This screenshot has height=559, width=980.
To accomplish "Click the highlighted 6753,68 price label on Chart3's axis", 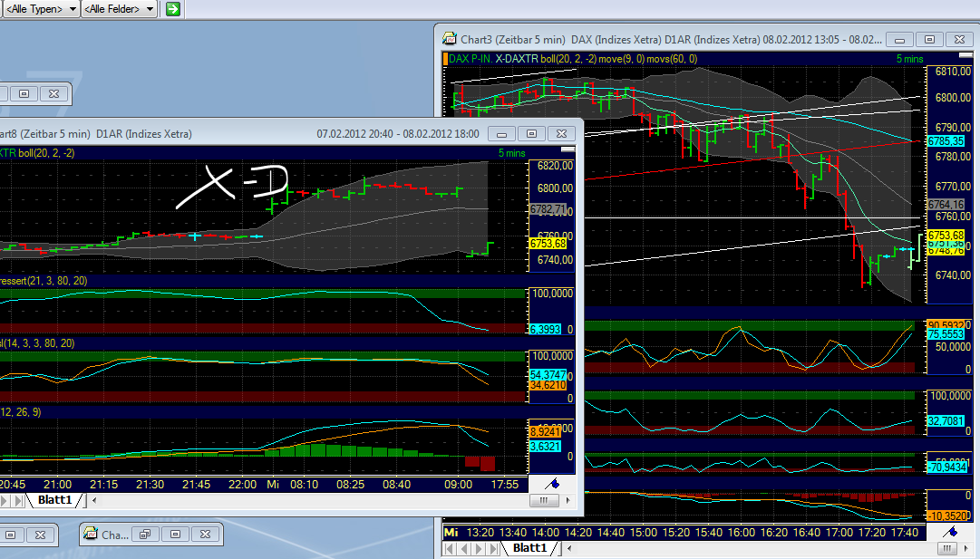I will click(946, 234).
